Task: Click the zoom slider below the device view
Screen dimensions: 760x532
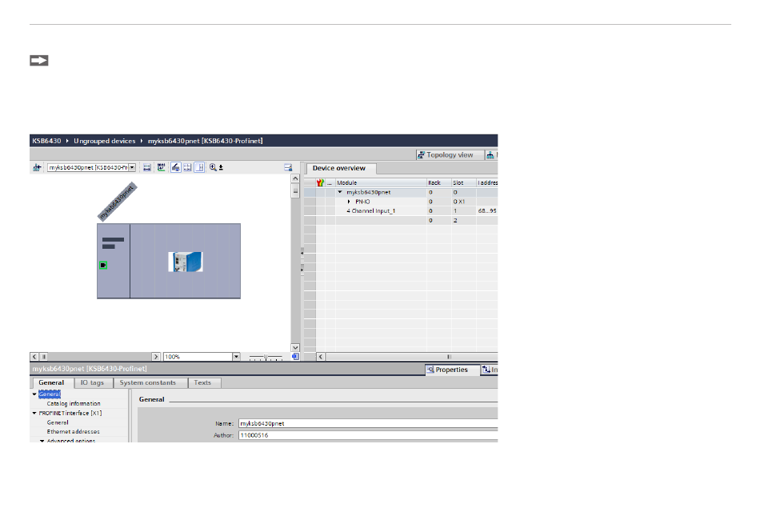Action: coord(266,357)
